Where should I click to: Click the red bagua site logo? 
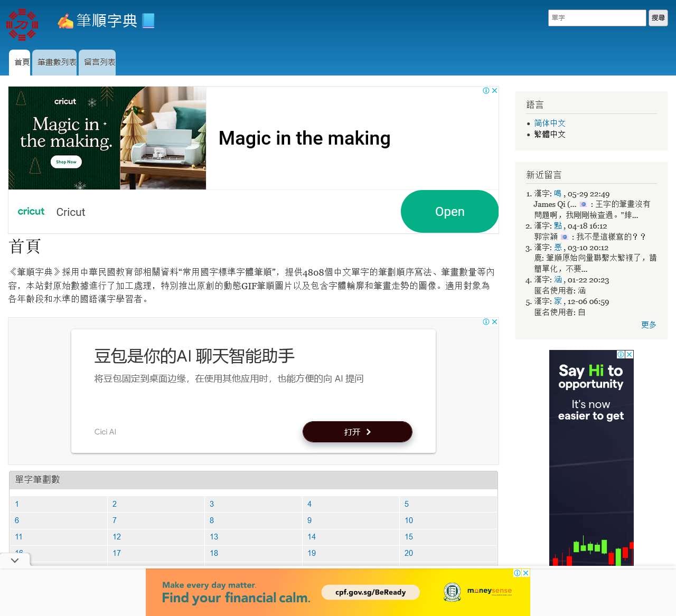tap(22, 24)
